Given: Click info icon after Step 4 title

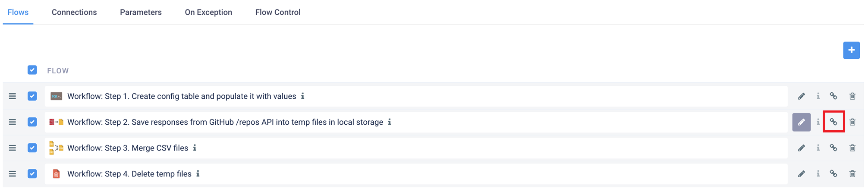Looking at the screenshot, I should tap(198, 174).
